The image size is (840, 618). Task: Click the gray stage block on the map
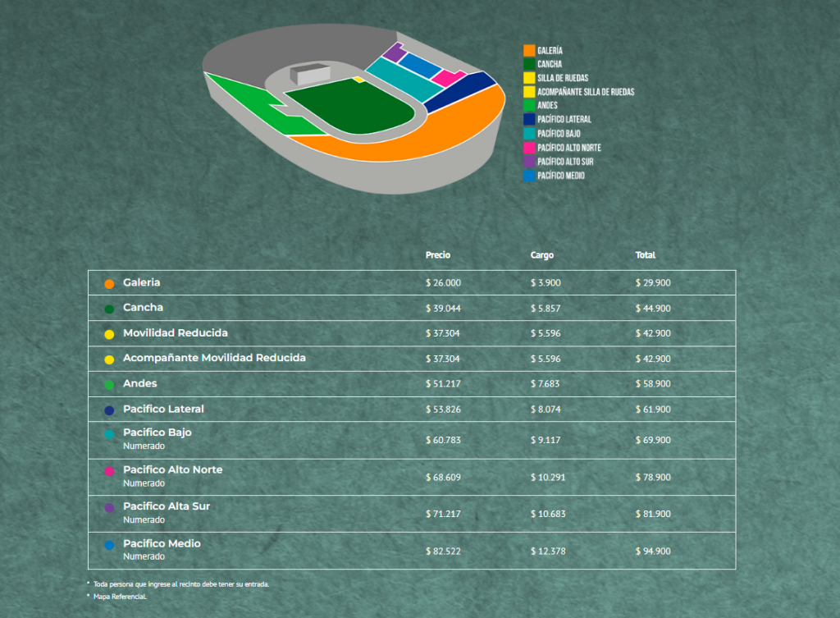(310, 73)
